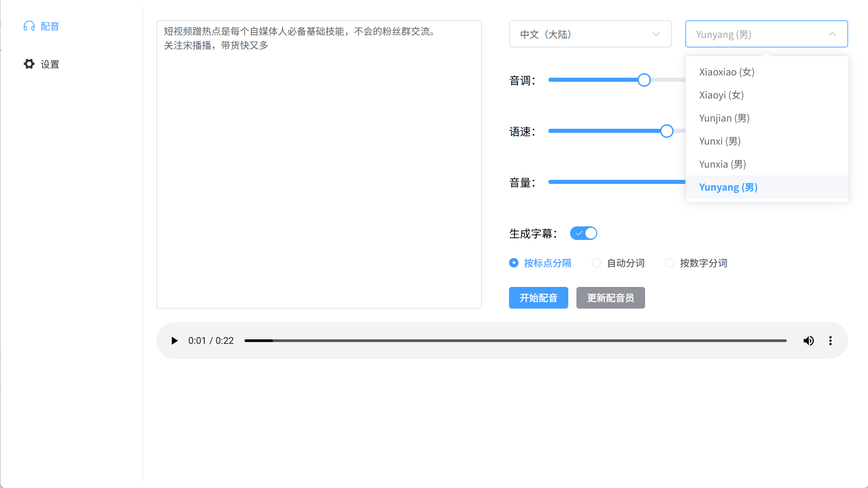Screen dimensions: 868x488
Task: Choose Xiaoxiao (女) from the voice list
Action: coord(726,72)
